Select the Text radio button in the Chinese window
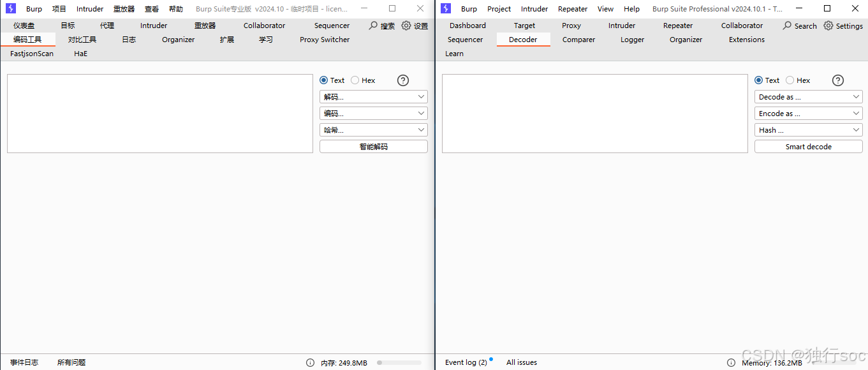The image size is (868, 370). 324,80
